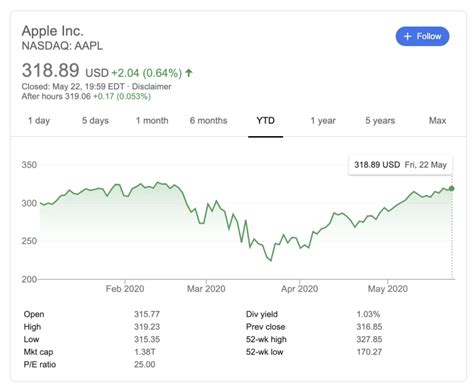This screenshot has height=389, width=474.
Task: Click the blue Follow button
Action: pos(422,36)
